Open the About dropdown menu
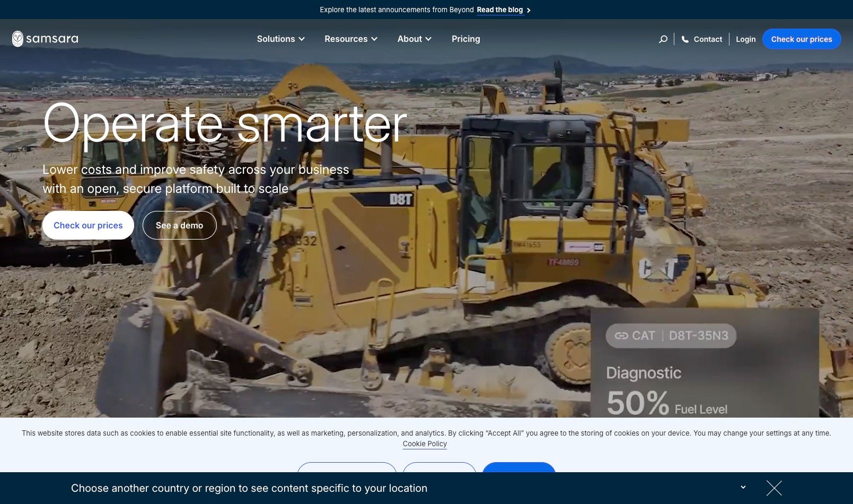The image size is (853, 504). pyautogui.click(x=415, y=39)
